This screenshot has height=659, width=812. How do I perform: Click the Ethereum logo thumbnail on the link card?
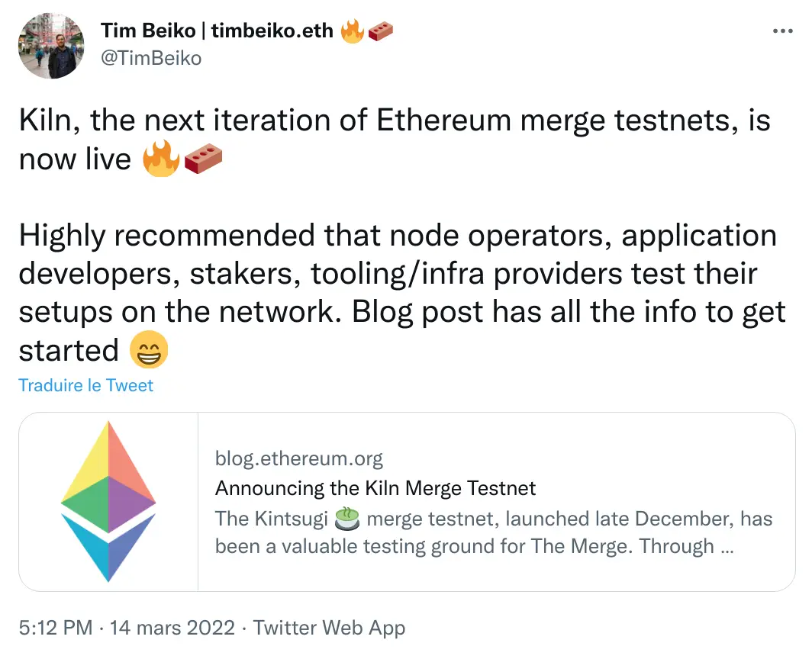(108, 500)
